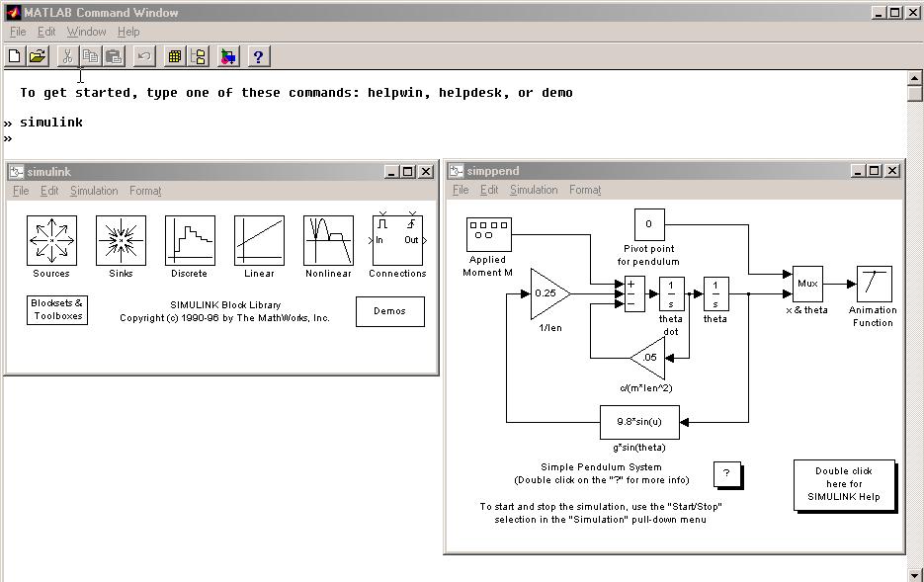The image size is (924, 582).
Task: Click the Demos button in simulink
Action: click(390, 311)
